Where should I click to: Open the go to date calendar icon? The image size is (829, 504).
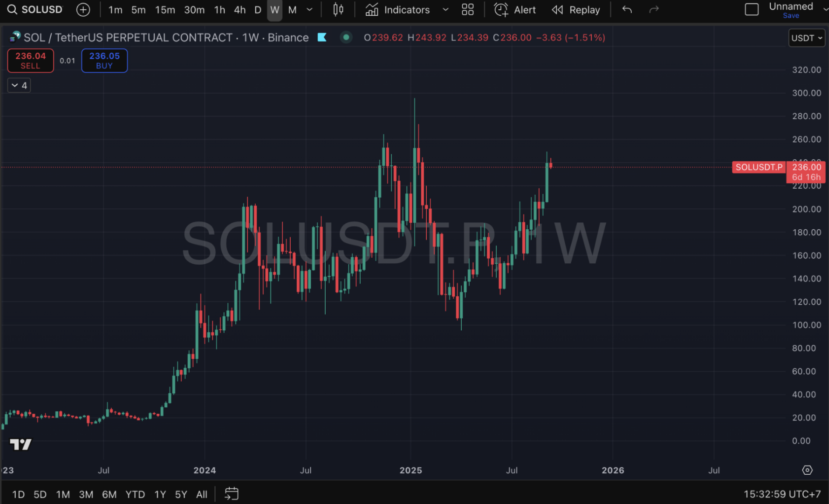point(231,494)
